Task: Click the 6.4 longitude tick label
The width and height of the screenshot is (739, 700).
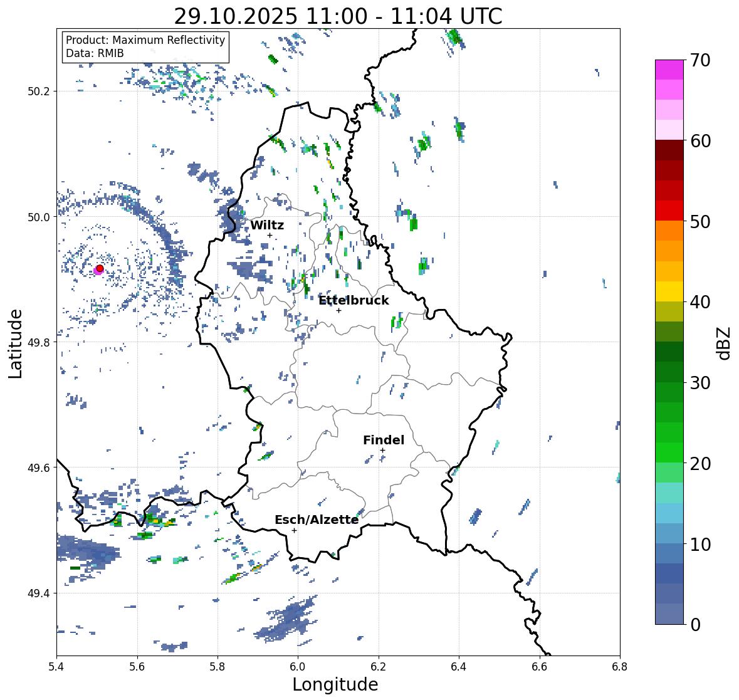Action: point(459,667)
